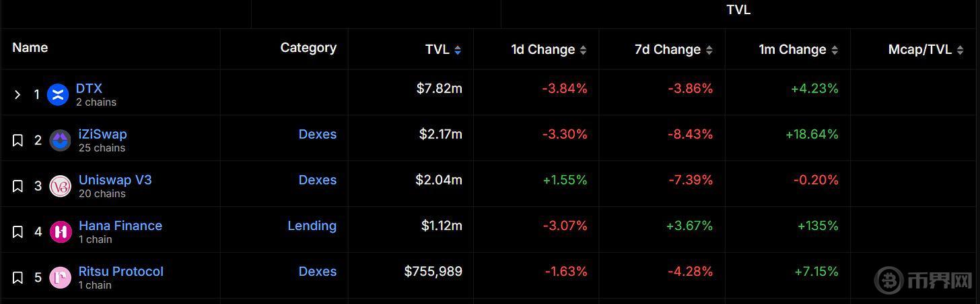
Task: Open the Hana Finance protocol page
Action: [120, 226]
